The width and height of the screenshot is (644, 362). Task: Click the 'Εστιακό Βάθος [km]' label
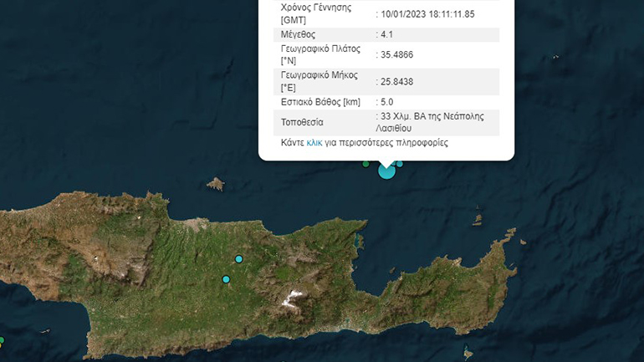(x=321, y=102)
